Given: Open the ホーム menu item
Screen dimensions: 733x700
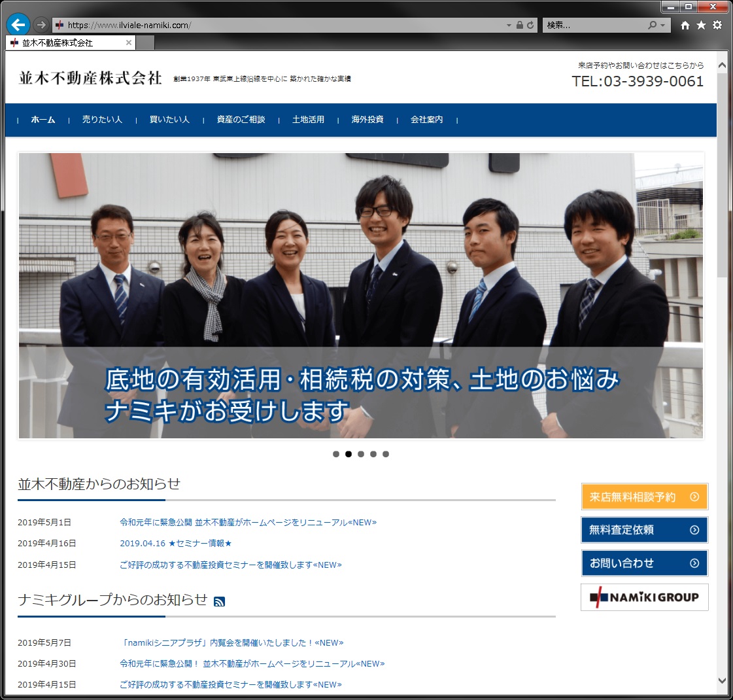Looking at the screenshot, I should tap(43, 120).
